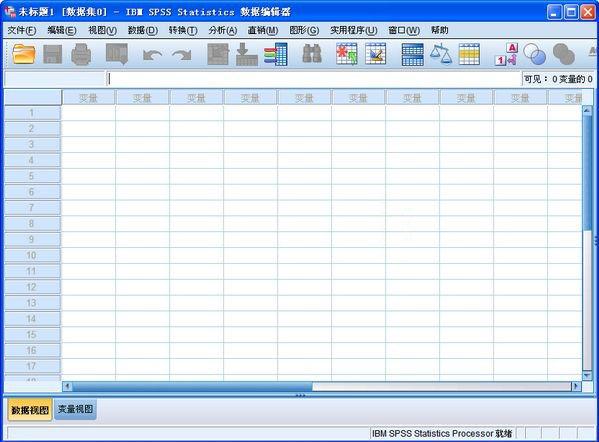The image size is (599, 442).
Task: Open the 帮助 menu
Action: pos(439,30)
